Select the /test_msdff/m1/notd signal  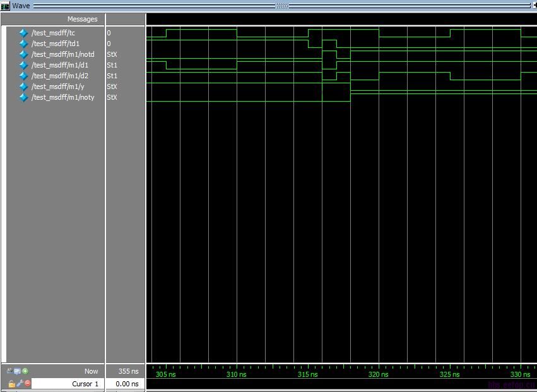[62, 54]
